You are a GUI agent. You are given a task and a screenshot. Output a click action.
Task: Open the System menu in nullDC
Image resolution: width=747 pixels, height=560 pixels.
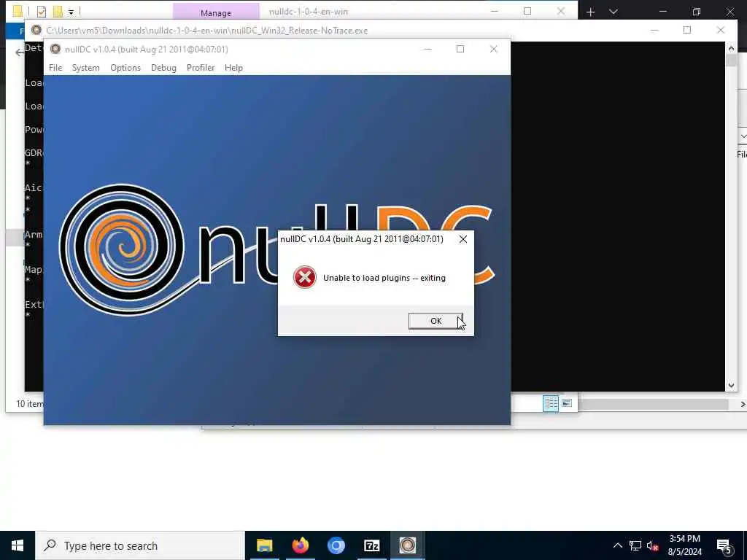(86, 68)
